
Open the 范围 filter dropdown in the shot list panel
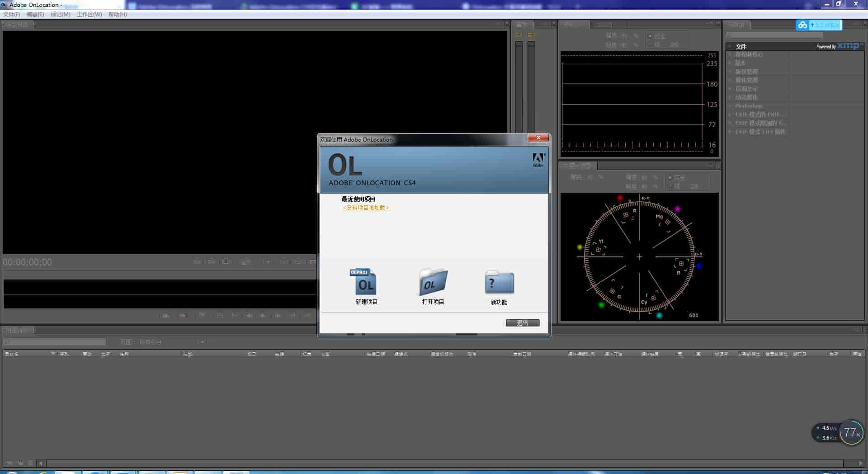click(x=202, y=342)
